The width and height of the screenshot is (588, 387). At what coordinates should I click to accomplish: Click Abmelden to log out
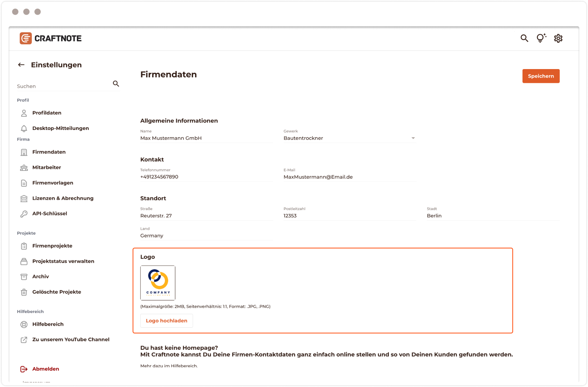click(45, 369)
